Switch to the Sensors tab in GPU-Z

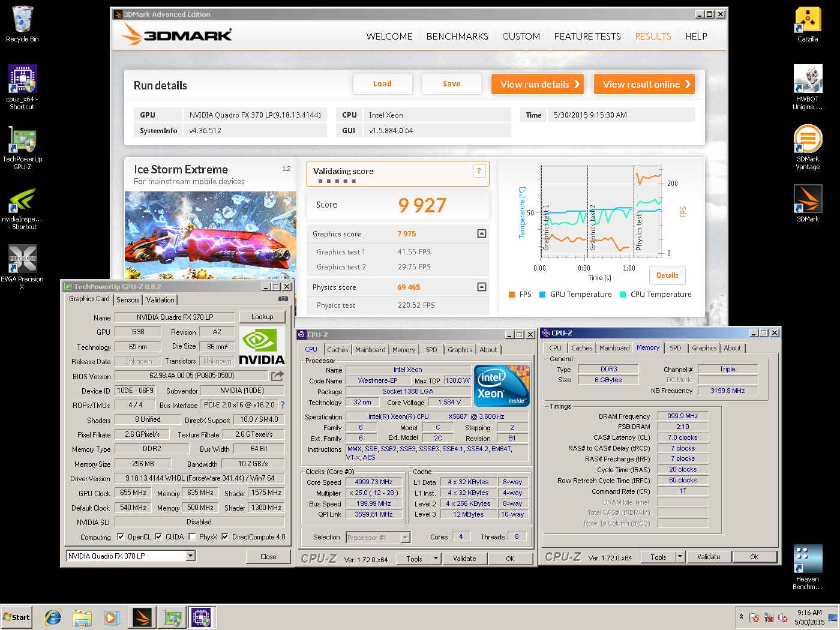[x=128, y=300]
